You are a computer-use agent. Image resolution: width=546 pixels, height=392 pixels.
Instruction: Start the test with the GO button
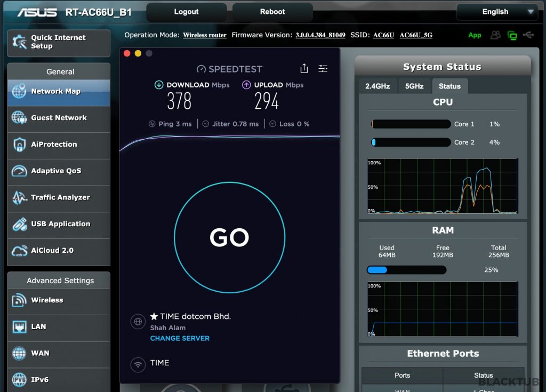coord(229,237)
